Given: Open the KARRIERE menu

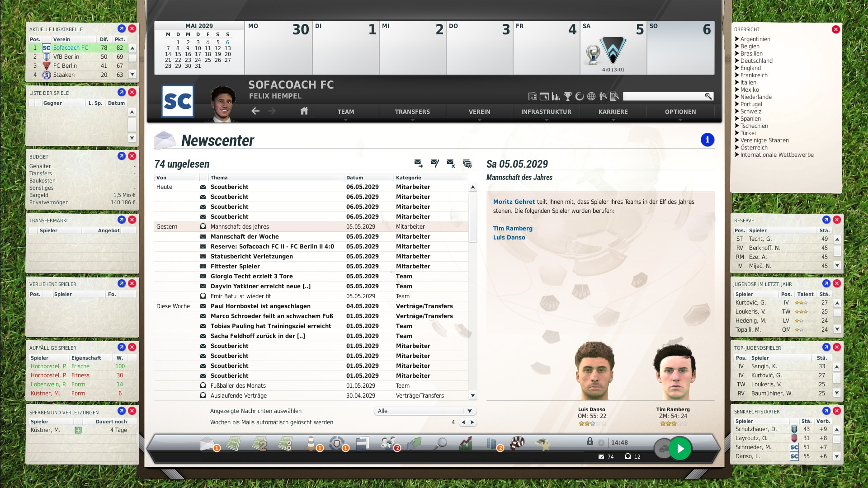Looking at the screenshot, I should pos(613,112).
